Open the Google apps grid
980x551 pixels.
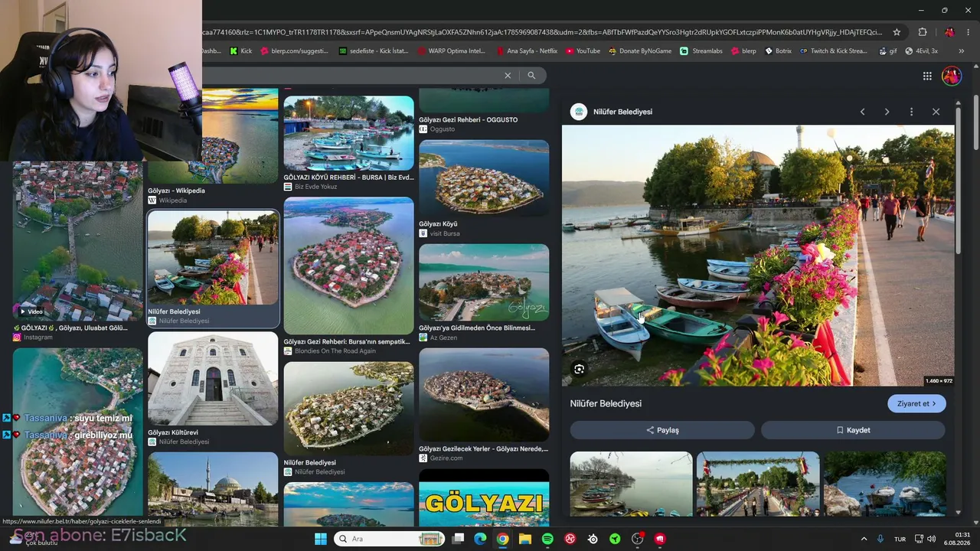[x=927, y=76]
